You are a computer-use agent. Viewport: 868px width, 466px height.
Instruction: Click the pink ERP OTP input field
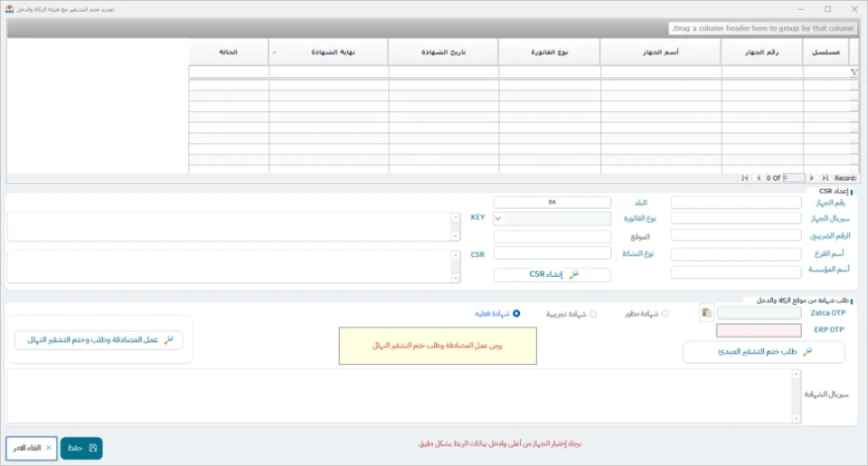[759, 330]
